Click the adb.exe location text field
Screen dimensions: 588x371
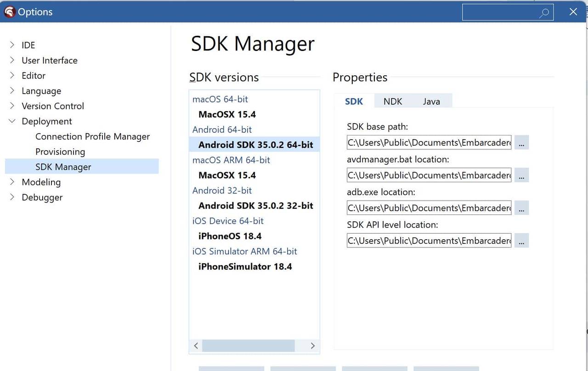tap(429, 208)
